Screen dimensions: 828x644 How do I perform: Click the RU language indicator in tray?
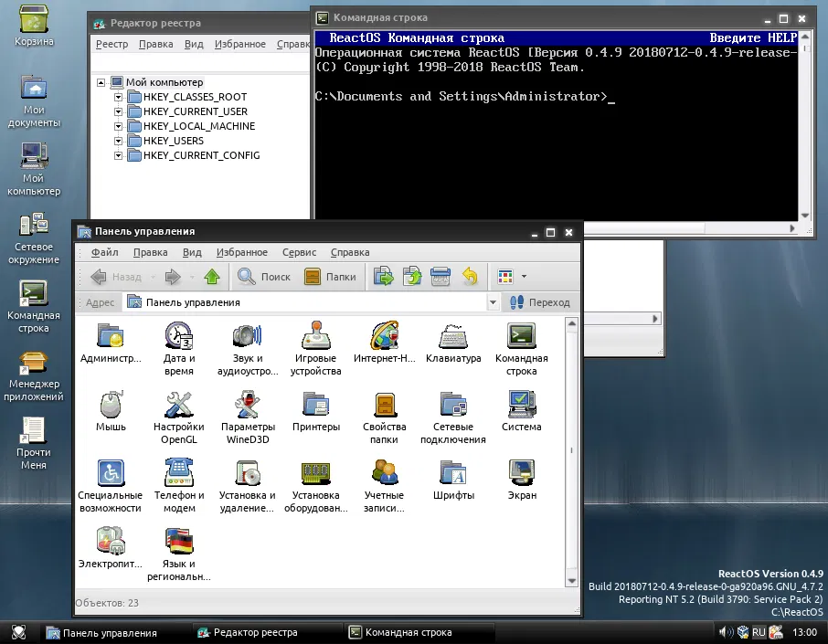[x=759, y=632]
